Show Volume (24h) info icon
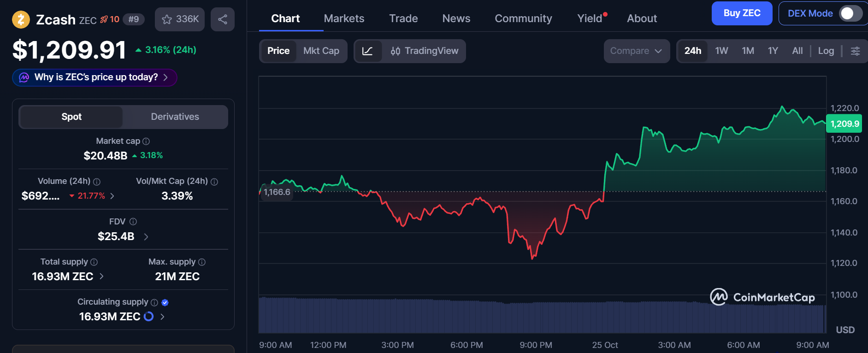 coord(97,182)
